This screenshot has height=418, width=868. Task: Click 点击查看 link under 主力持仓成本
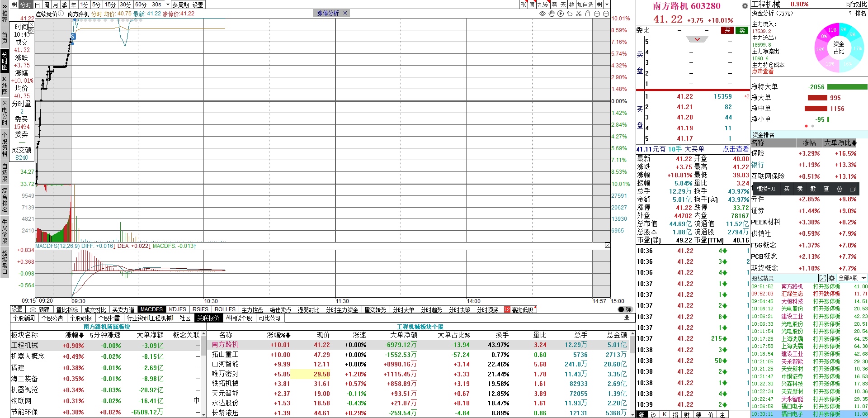763,71
